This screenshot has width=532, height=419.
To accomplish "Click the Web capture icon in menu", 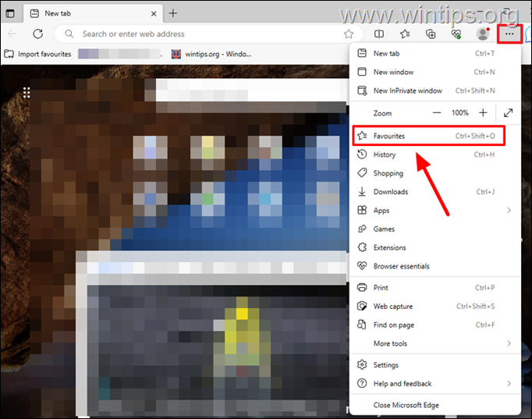I will tap(362, 306).
